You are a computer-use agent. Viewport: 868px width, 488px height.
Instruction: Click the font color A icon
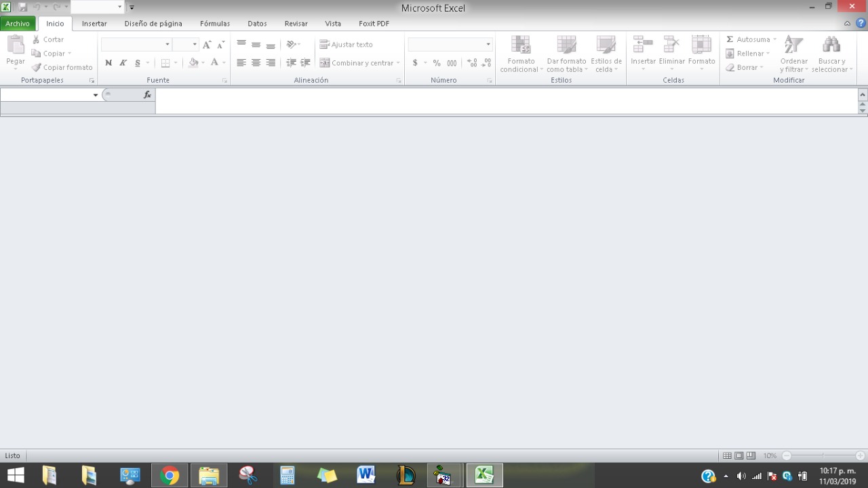[214, 62]
